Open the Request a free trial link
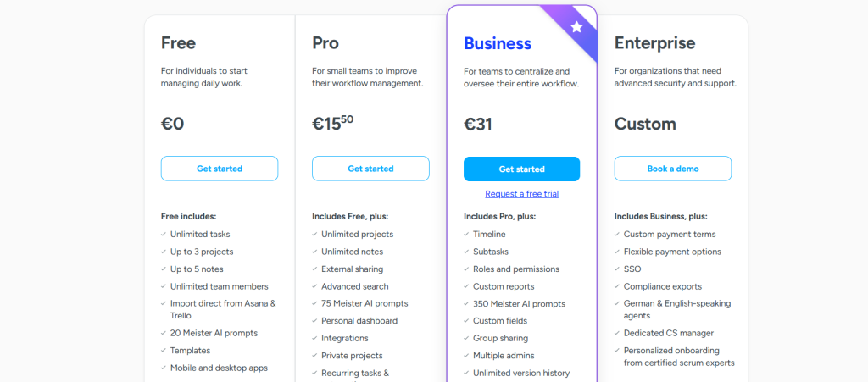Image resolution: width=868 pixels, height=382 pixels. click(521, 194)
